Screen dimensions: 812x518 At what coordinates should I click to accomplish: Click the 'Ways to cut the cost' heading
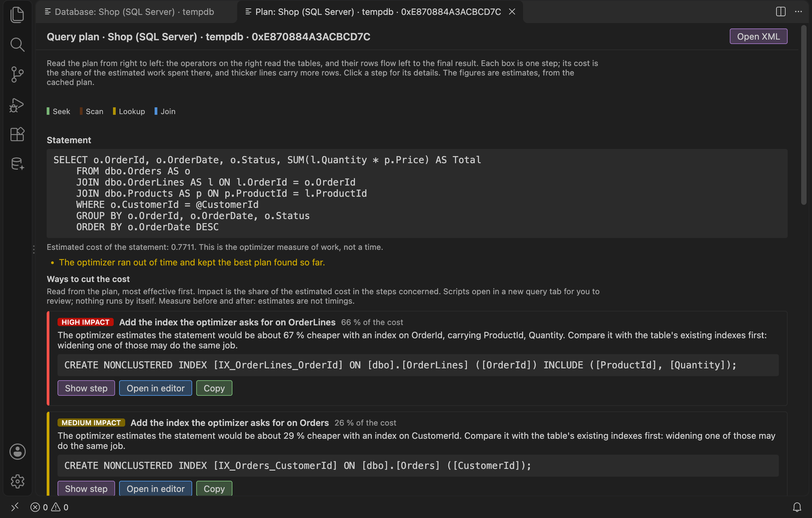coord(88,279)
